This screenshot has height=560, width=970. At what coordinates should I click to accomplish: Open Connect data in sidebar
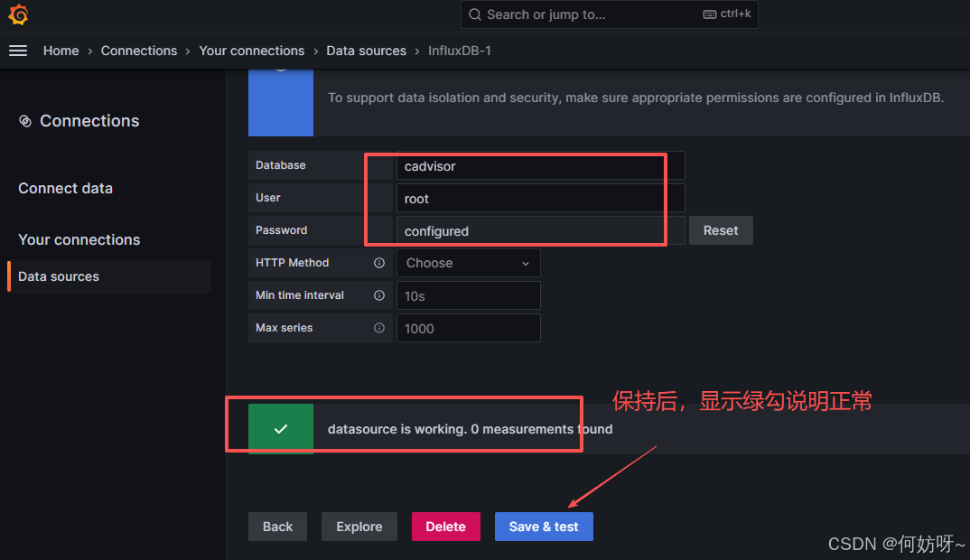(x=66, y=188)
